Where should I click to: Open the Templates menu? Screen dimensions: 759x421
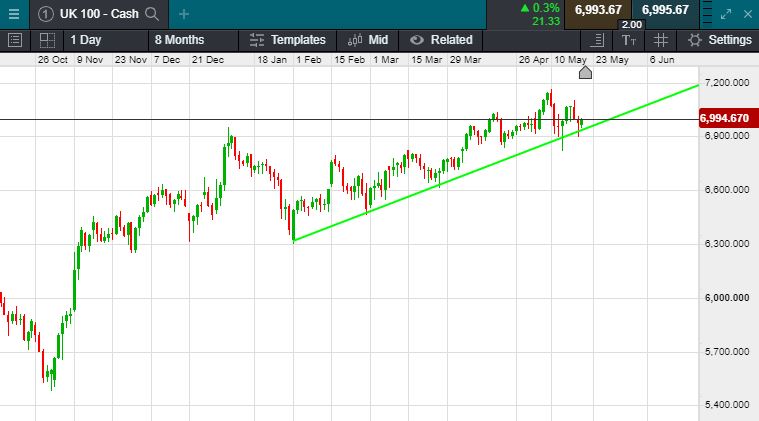(288, 40)
